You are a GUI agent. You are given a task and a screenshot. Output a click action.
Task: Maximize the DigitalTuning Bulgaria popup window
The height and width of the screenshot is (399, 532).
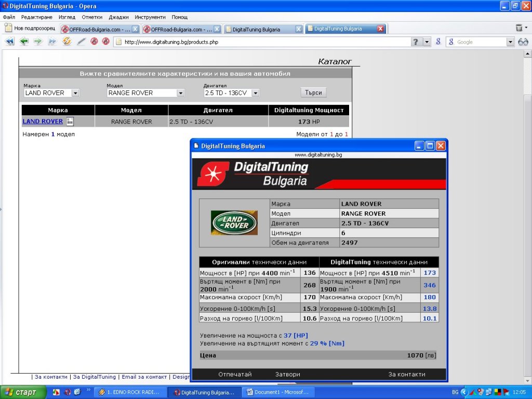430,146
